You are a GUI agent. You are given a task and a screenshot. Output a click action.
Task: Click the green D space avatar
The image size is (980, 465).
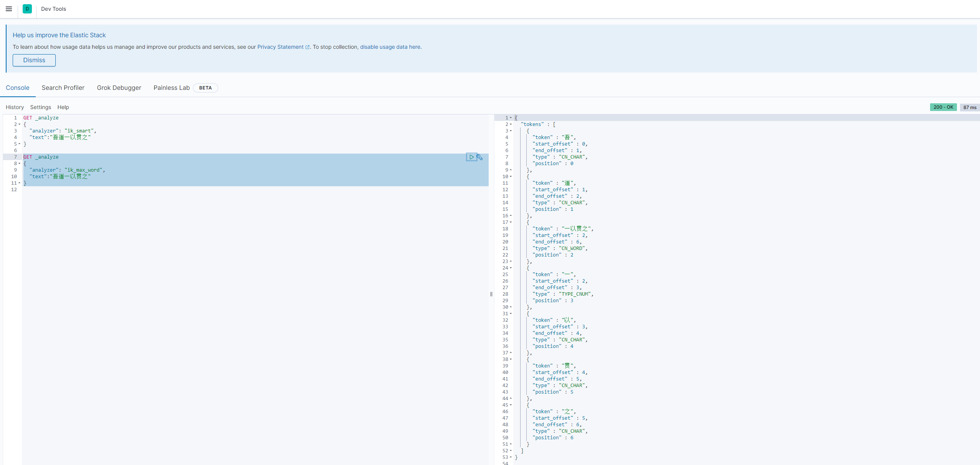[27, 9]
